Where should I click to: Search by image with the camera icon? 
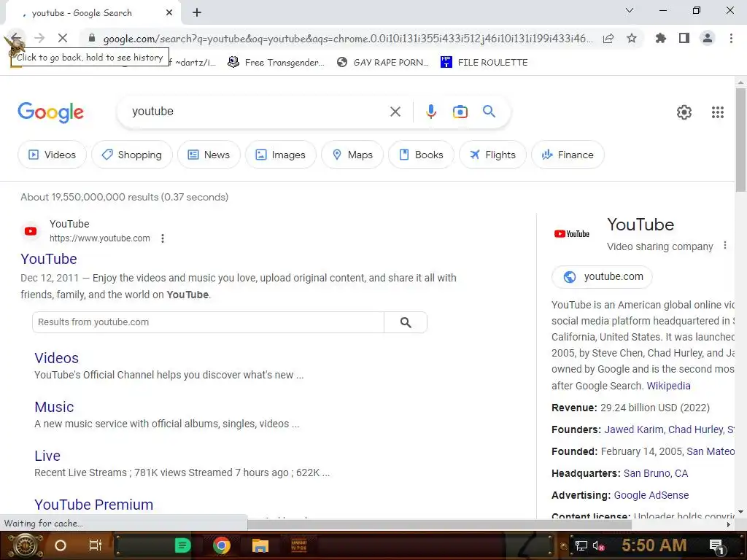pyautogui.click(x=460, y=112)
